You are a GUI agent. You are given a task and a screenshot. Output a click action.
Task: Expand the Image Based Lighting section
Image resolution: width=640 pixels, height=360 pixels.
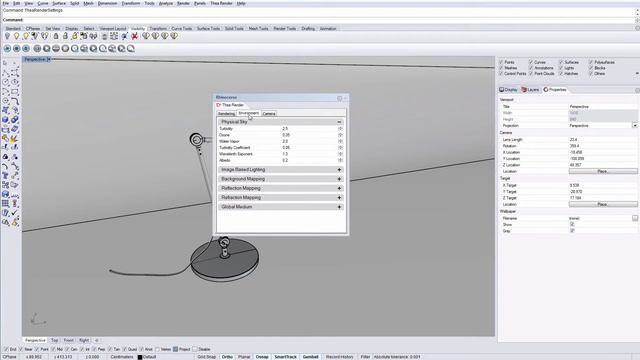pyautogui.click(x=339, y=170)
